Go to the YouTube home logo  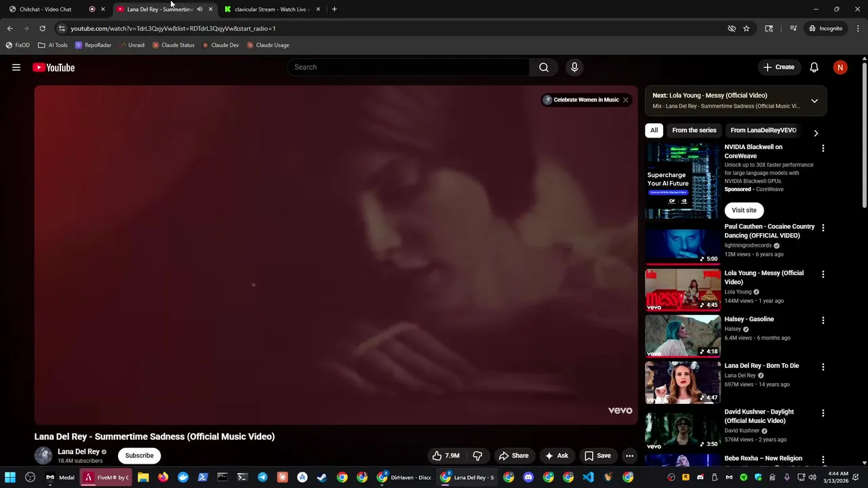(x=54, y=67)
